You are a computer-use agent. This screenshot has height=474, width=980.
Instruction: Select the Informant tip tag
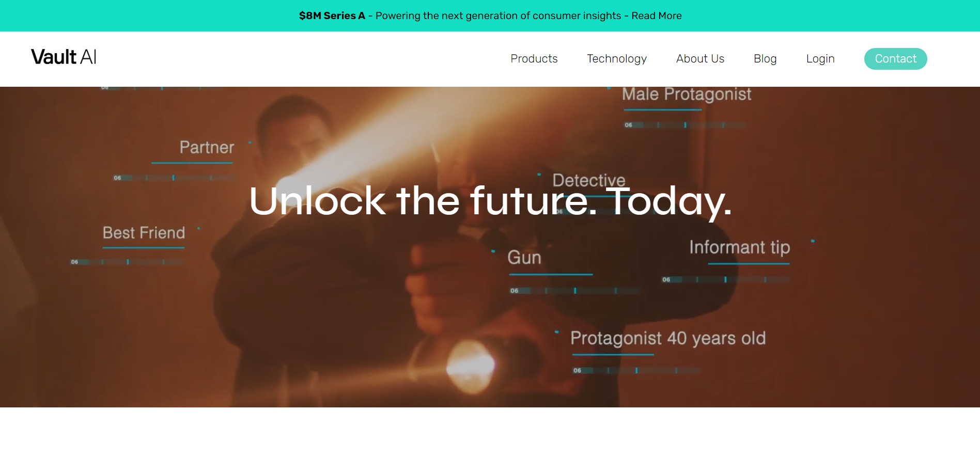coord(739,247)
